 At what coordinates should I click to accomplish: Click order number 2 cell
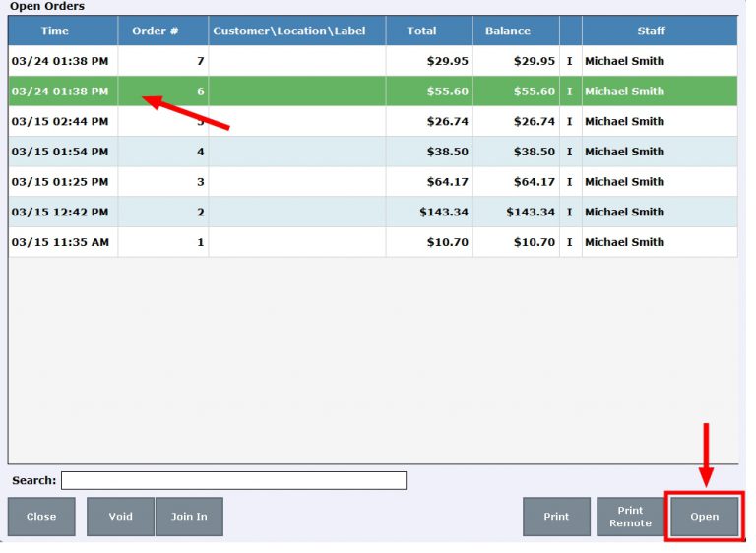tap(163, 213)
